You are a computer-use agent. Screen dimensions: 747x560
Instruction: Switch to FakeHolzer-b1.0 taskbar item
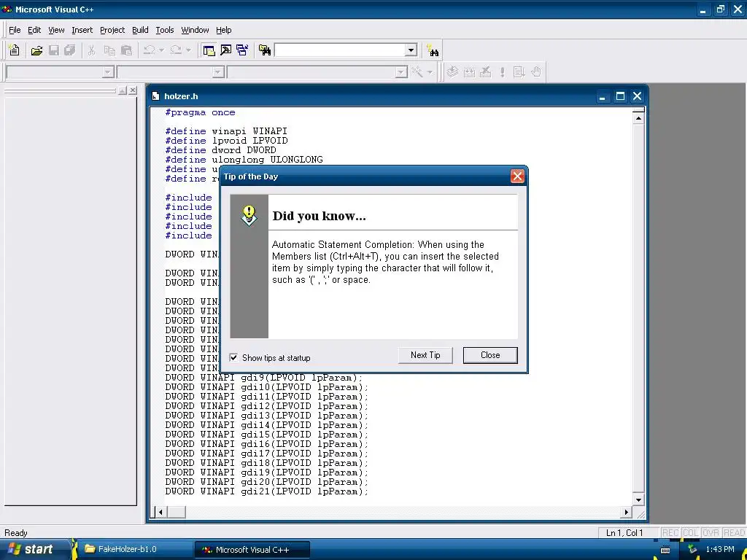point(134,550)
